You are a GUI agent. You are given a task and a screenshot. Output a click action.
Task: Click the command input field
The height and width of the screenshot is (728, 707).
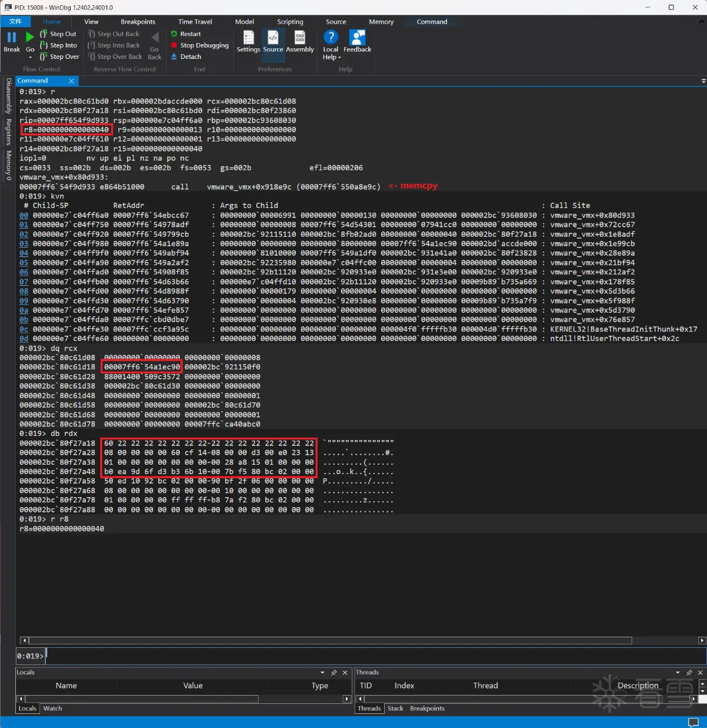point(376,656)
